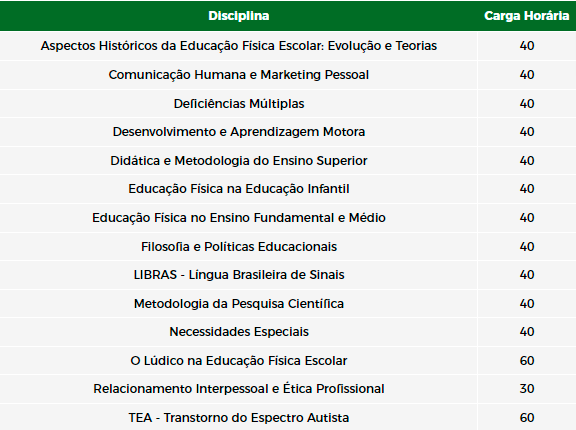
Task: Click the Carga Horária column header
Action: 526,16
